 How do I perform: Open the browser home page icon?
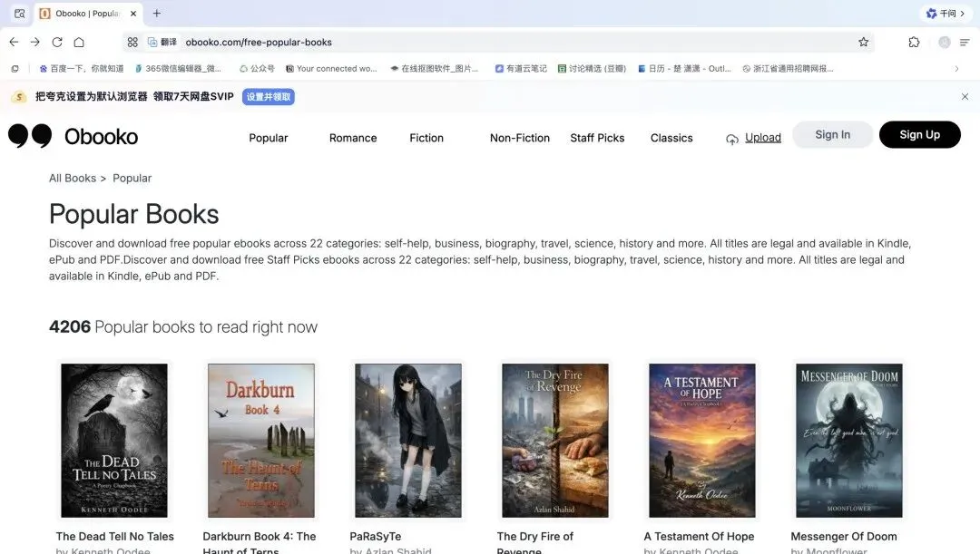79,42
